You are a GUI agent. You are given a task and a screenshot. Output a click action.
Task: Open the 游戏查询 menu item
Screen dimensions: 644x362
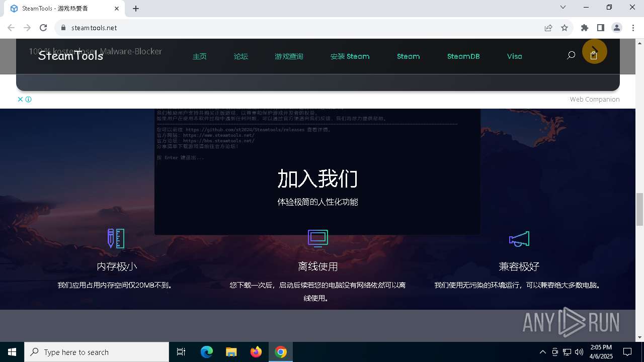coord(289,56)
